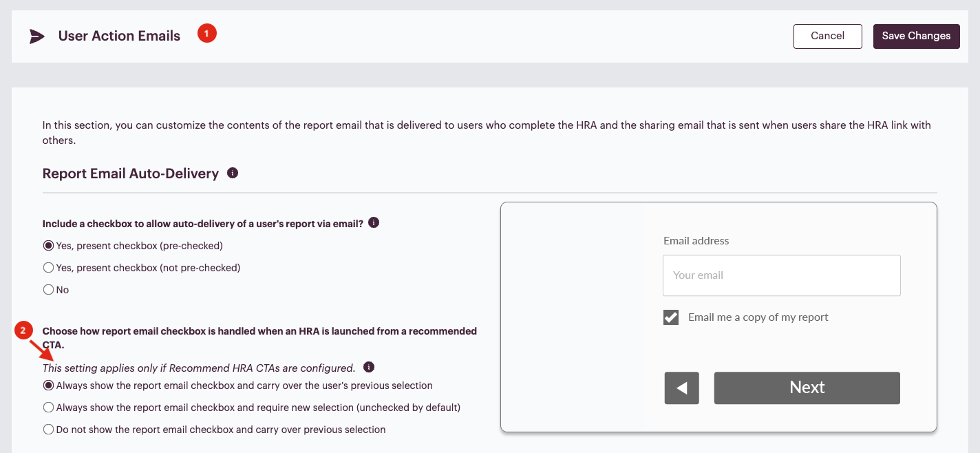
Task: Click the red number 1 annotation badge
Action: pyautogui.click(x=207, y=33)
